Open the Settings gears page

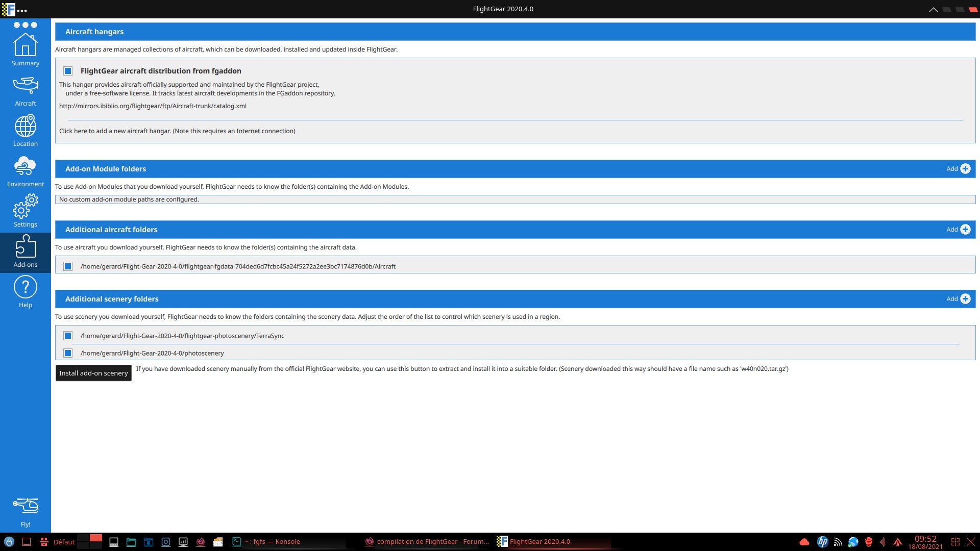coord(26,211)
